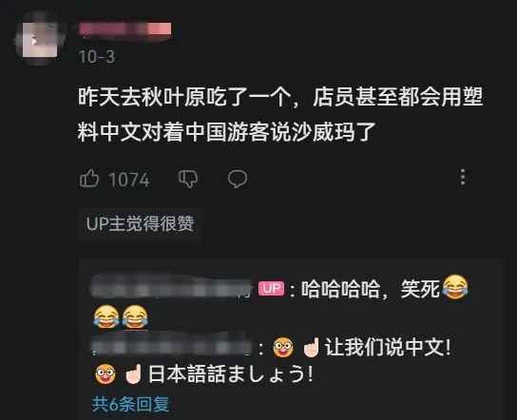Open the UP uploader's blurred username
The width and height of the screenshot is (517, 420).
[x=172, y=288]
